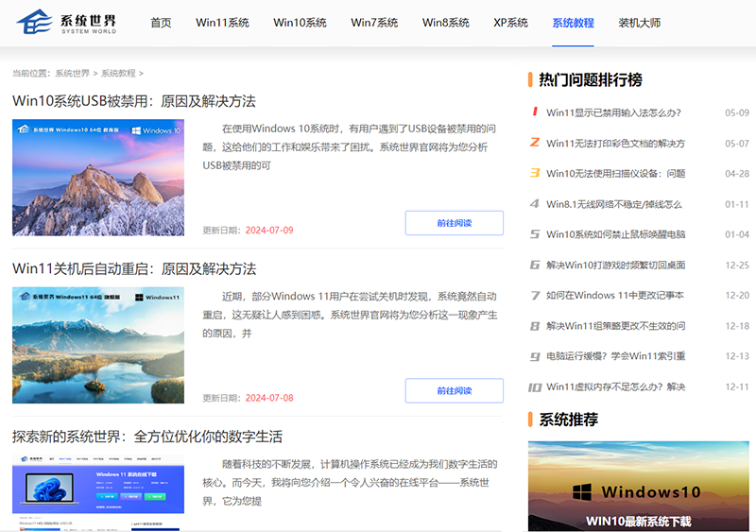Image resolution: width=756 pixels, height=532 pixels.
Task: Open the XP系统 navigation item
Action: coord(510,23)
